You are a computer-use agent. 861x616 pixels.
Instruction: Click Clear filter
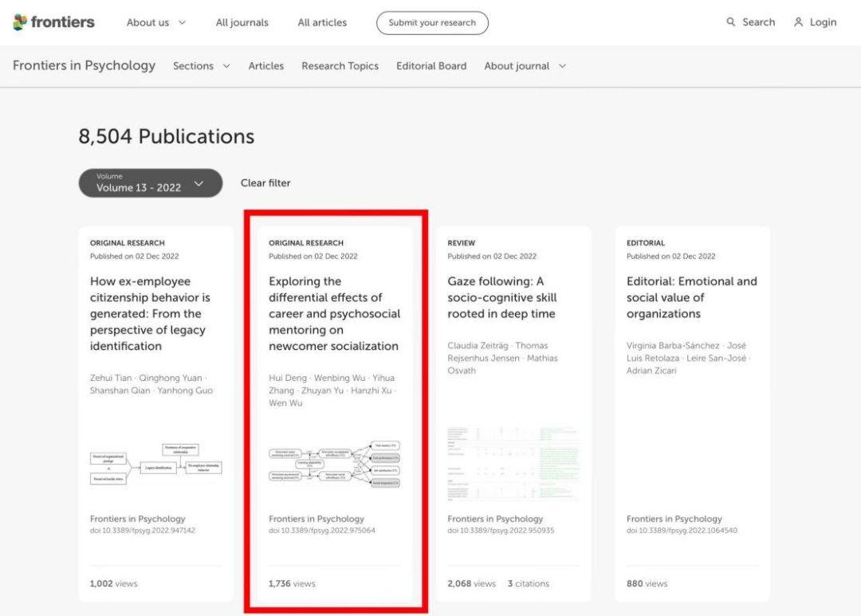265,182
